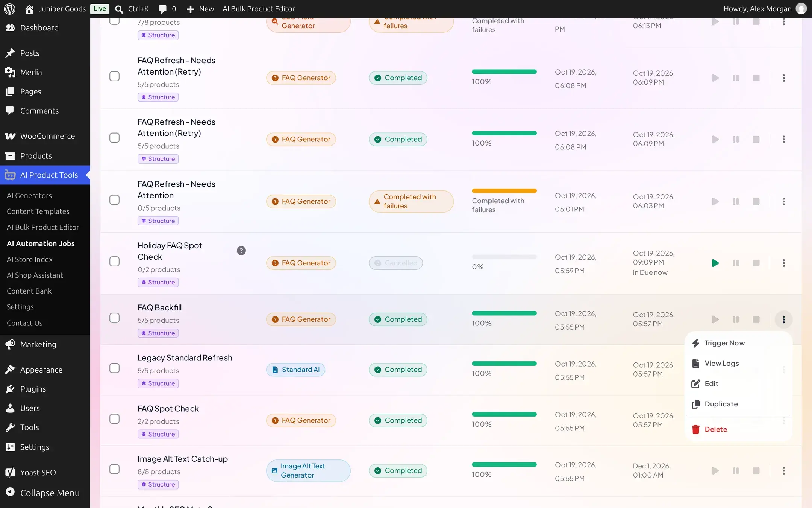Choose Delete from the context menu
This screenshot has height=508, width=812.
click(x=738, y=429)
